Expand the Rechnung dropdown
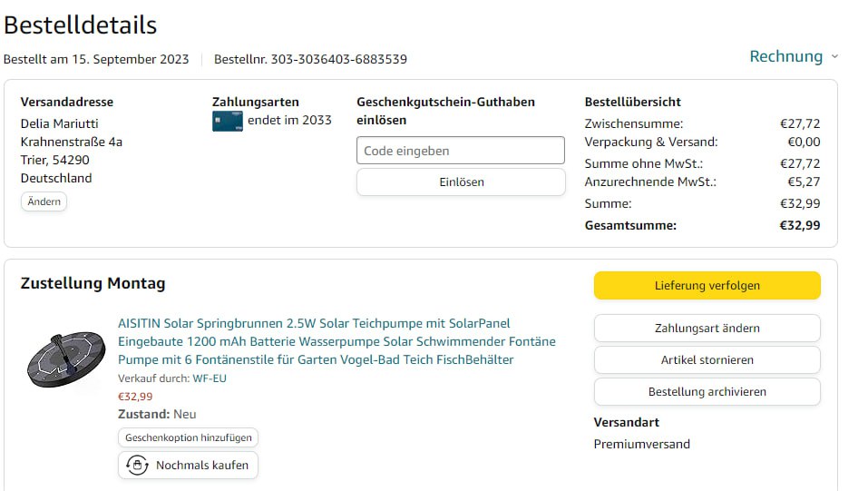868x491 pixels. click(793, 56)
